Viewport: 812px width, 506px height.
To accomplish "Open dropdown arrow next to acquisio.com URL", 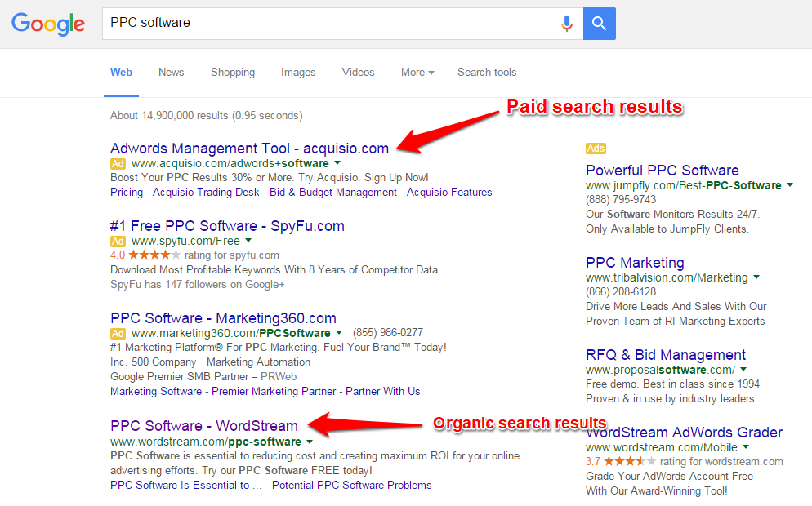I will tap(337, 164).
